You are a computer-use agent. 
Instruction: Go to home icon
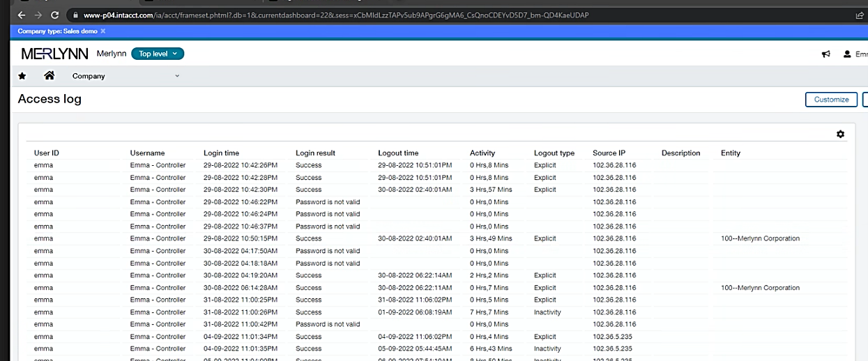49,75
